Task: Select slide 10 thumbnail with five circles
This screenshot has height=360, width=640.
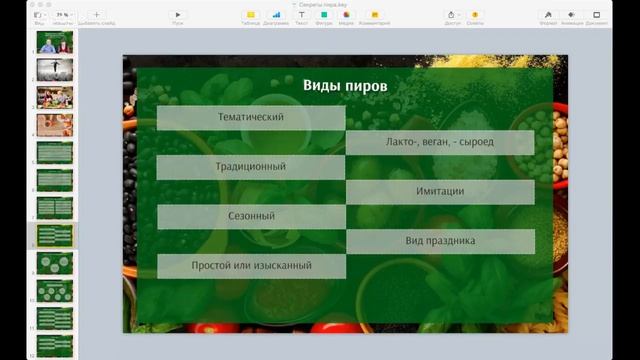Action: pyautogui.click(x=55, y=291)
